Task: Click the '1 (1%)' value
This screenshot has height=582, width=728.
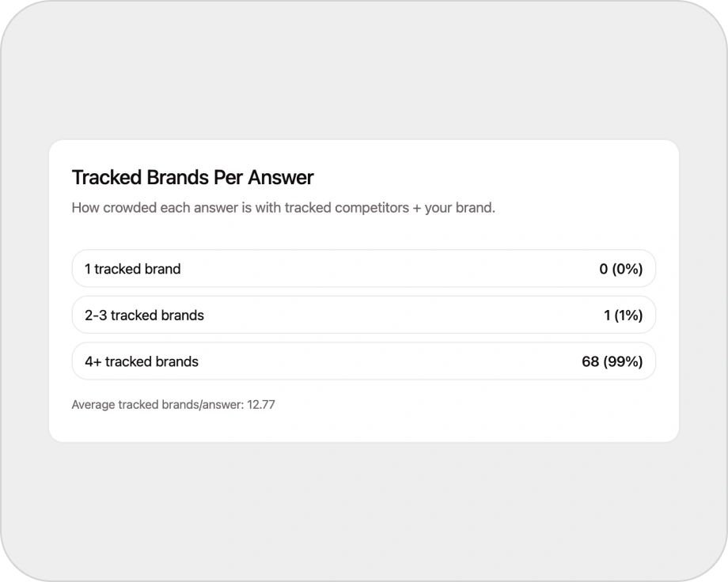Action: pos(624,315)
